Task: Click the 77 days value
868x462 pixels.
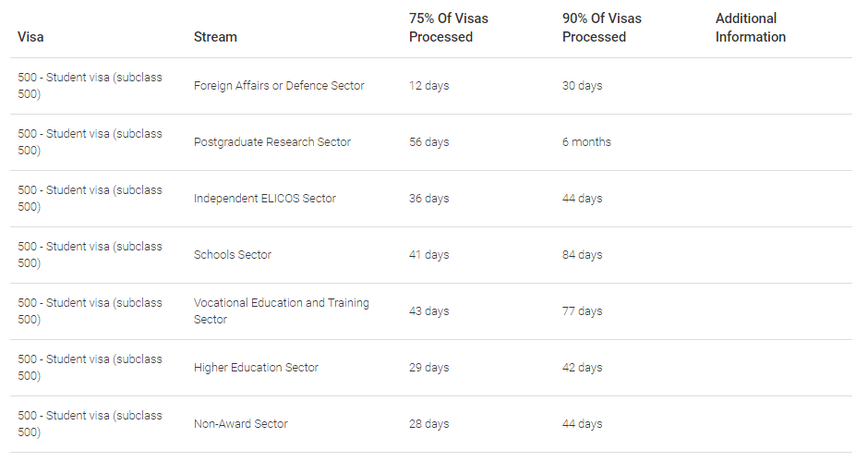Action: (x=582, y=311)
